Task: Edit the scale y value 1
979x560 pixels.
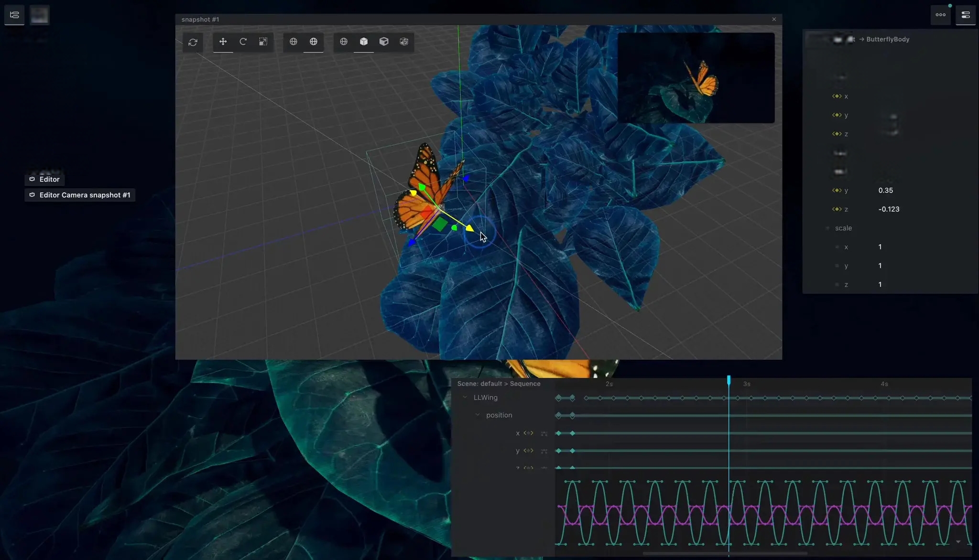Action: [880, 265]
